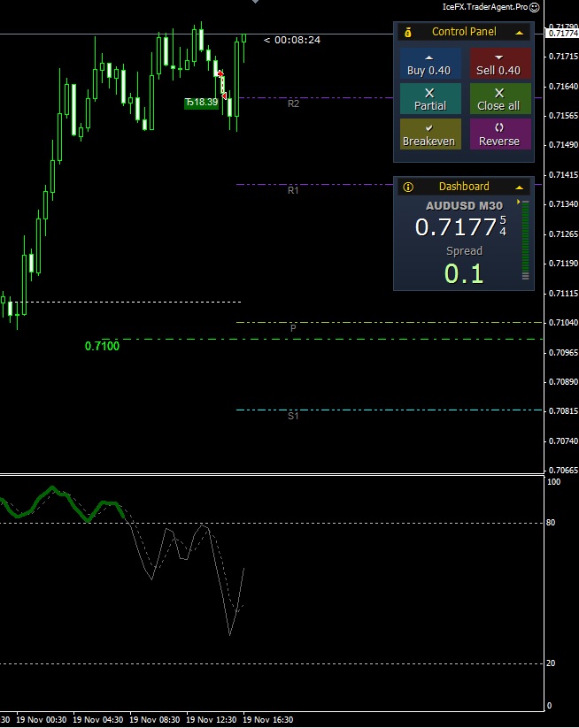Collapse the Control Panel with its arrow

pyautogui.click(x=520, y=33)
